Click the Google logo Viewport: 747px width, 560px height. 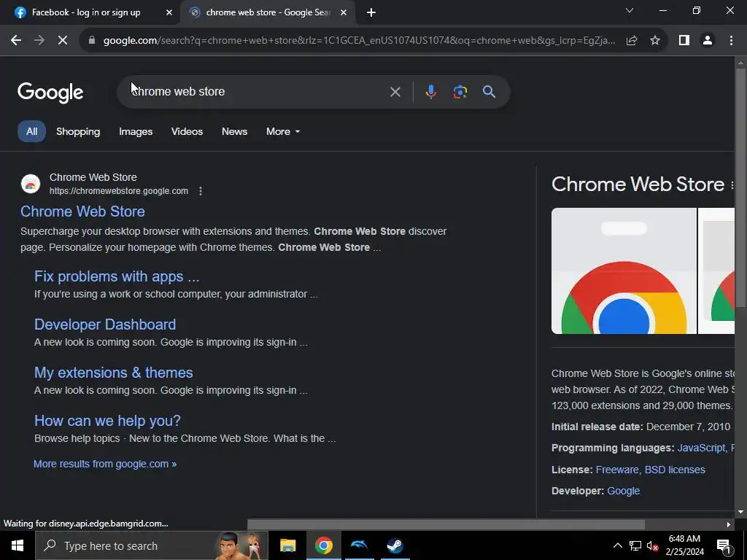point(50,93)
